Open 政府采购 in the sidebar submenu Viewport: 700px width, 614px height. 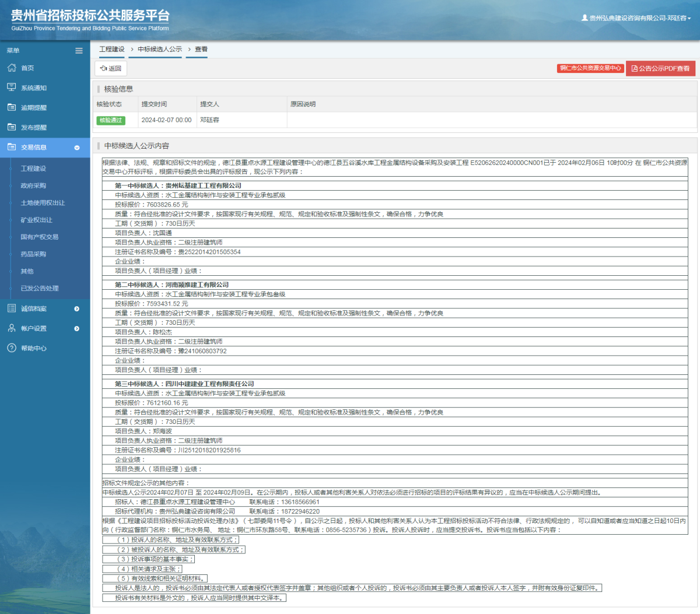[x=33, y=185]
